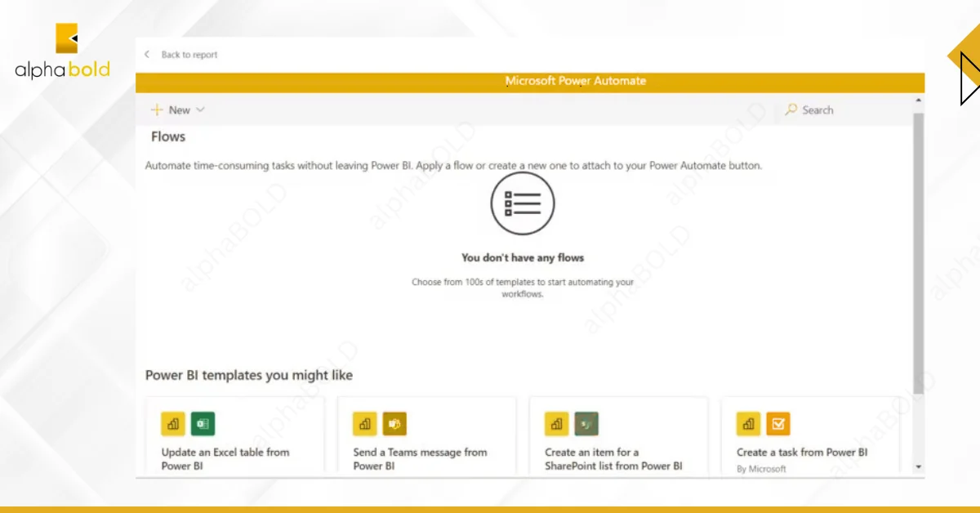Screen dimensions: 980x513
Task: Click the New flow button label
Action: click(180, 110)
